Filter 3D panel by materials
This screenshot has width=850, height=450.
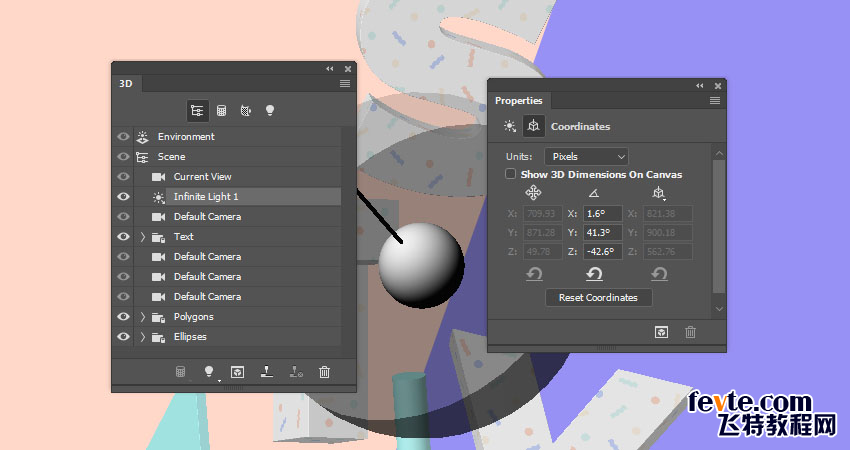245,111
